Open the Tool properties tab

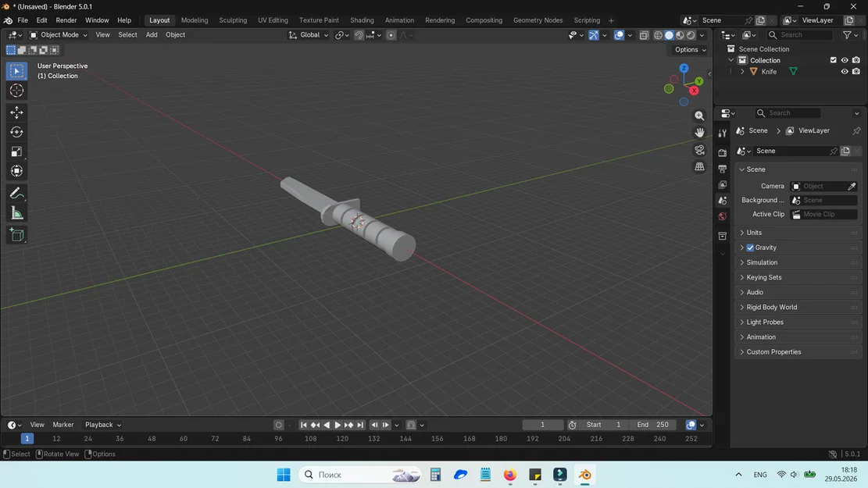click(x=723, y=133)
